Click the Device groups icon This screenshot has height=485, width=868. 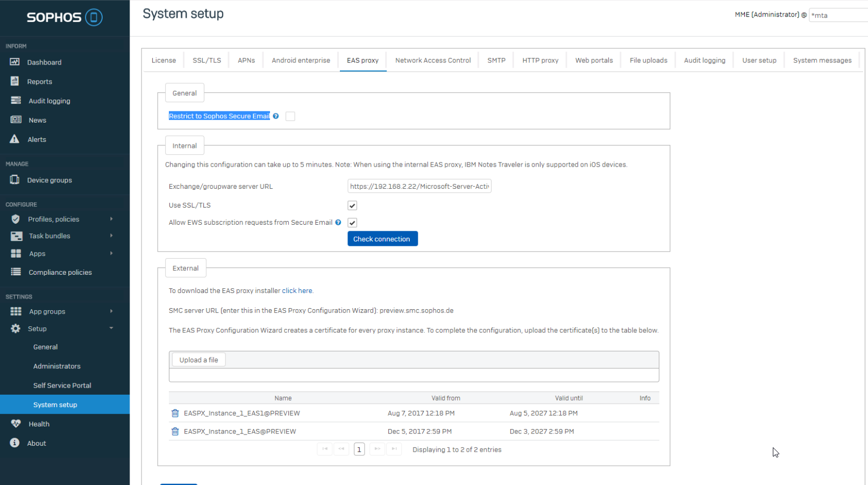[x=15, y=180]
